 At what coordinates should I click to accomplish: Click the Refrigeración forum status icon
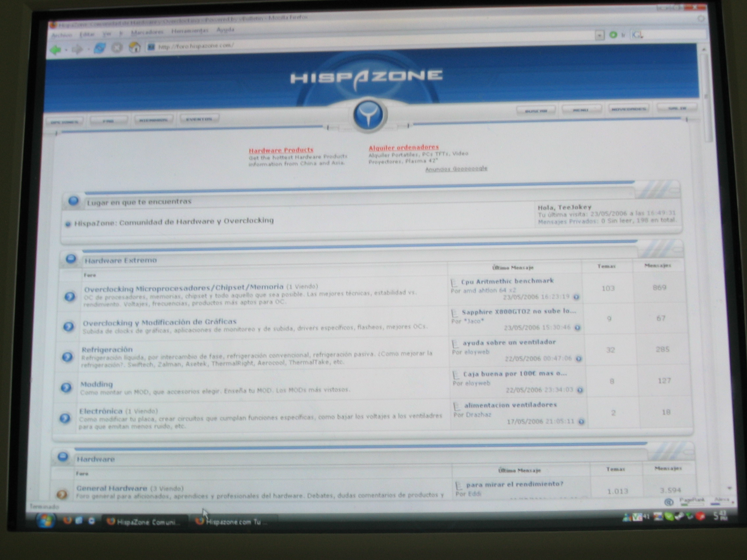pyautogui.click(x=67, y=357)
